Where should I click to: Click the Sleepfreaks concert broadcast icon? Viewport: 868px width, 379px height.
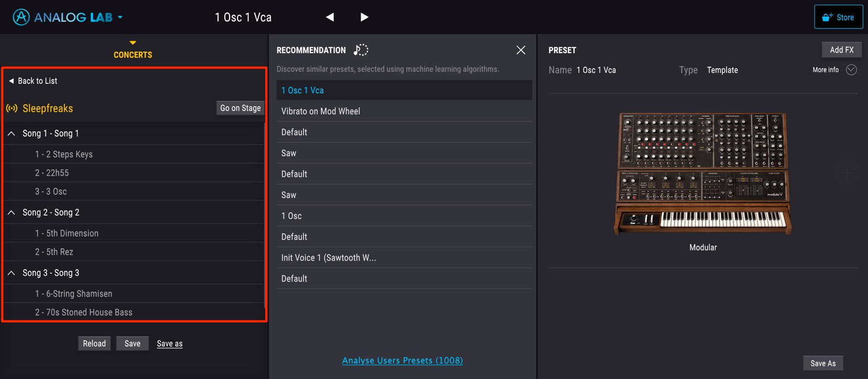12,108
